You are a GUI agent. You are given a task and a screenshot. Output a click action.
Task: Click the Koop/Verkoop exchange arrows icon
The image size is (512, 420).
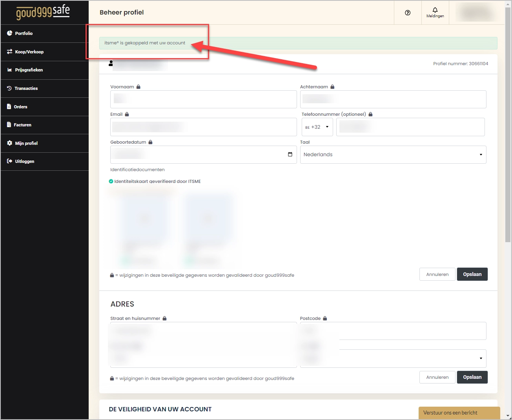pyautogui.click(x=10, y=52)
